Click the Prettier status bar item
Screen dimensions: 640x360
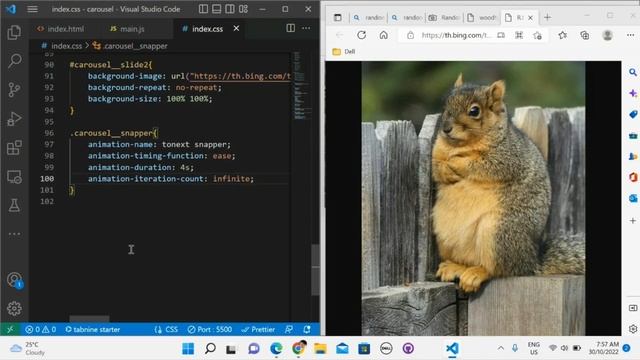coord(258,329)
